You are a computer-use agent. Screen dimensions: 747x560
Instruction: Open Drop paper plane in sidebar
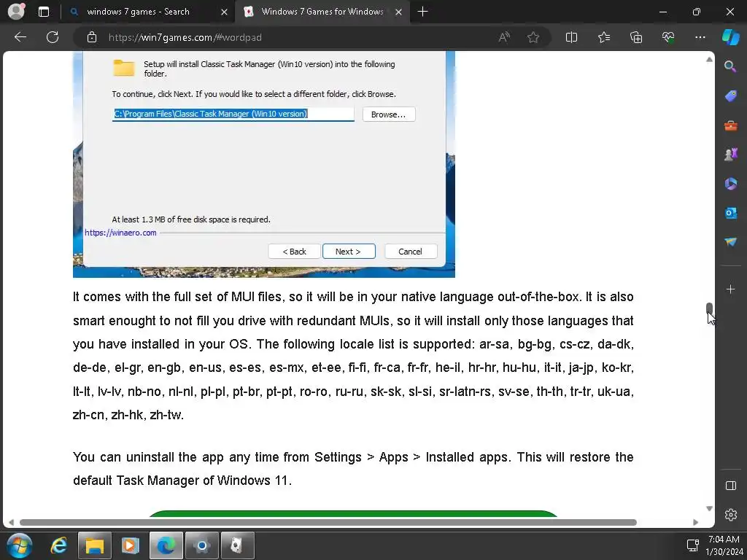(x=730, y=242)
